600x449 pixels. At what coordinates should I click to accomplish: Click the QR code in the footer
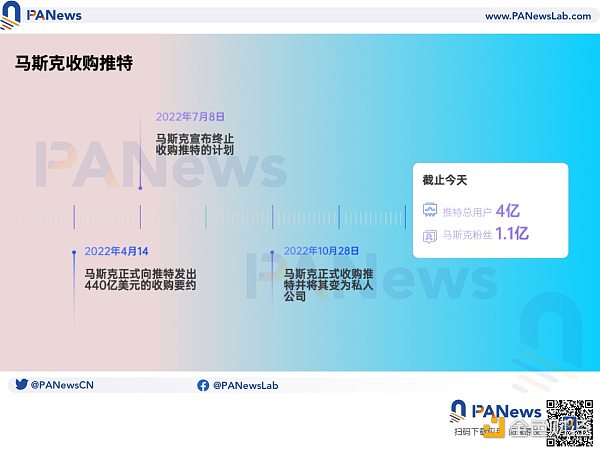(x=569, y=419)
